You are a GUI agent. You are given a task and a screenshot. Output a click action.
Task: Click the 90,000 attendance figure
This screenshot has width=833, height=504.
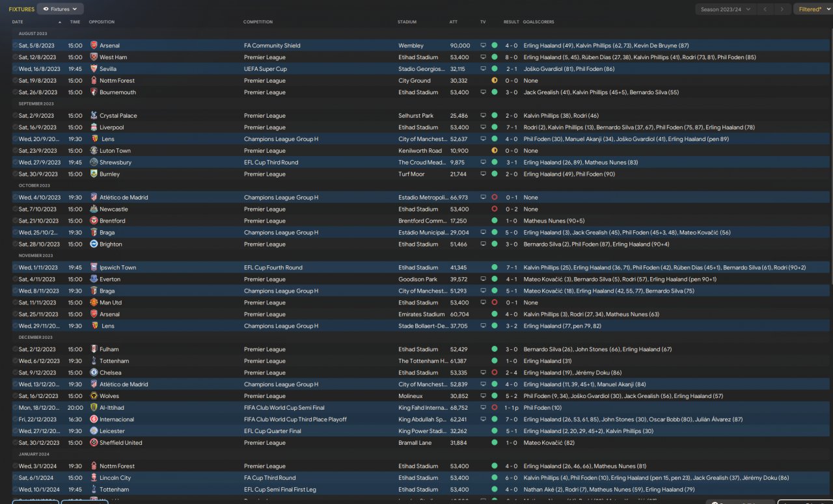click(460, 46)
